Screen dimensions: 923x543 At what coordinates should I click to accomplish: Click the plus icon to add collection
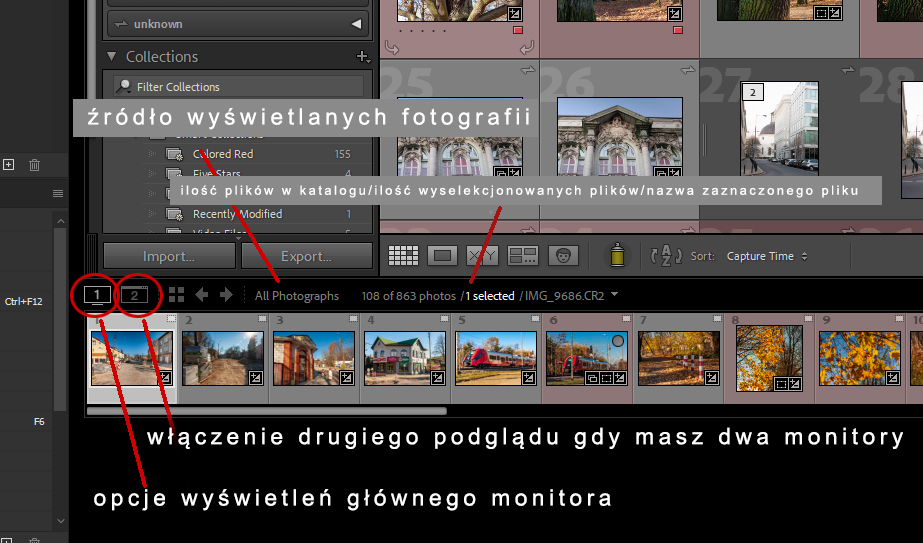pos(362,57)
